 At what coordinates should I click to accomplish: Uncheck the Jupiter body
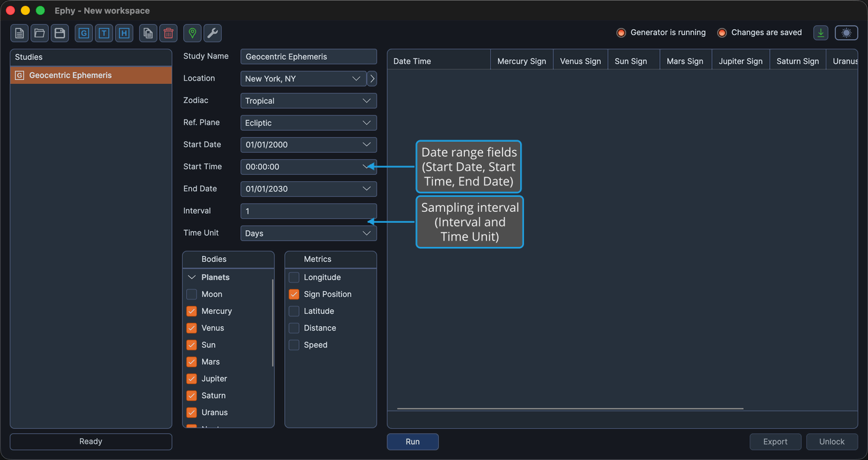[x=192, y=379]
